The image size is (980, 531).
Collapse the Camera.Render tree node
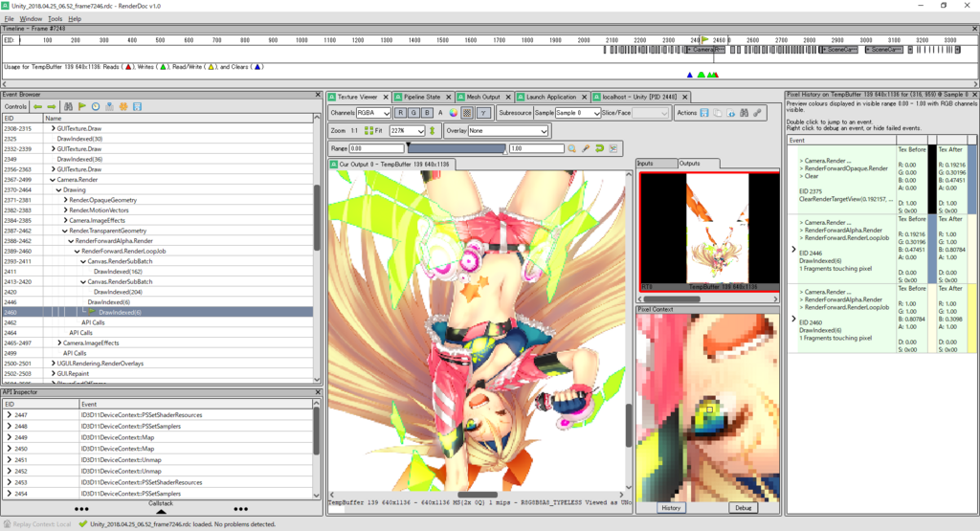[53, 180]
